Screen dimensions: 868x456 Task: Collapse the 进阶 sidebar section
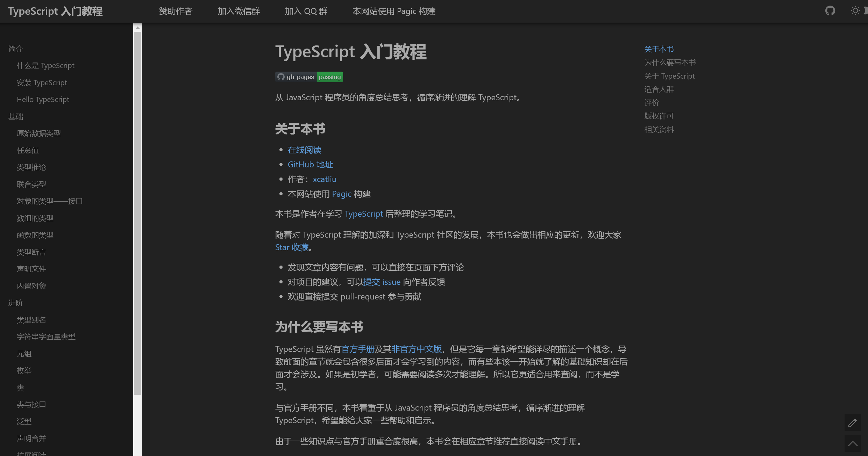(16, 303)
